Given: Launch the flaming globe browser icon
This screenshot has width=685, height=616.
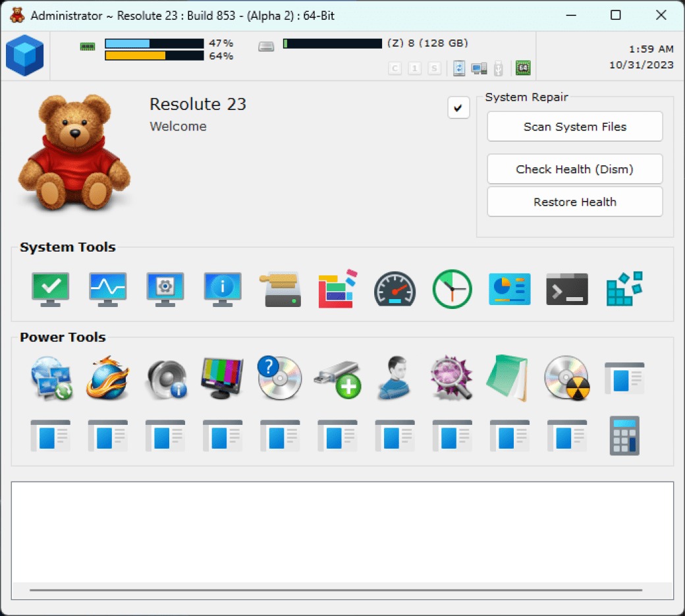Looking at the screenshot, I should pos(108,378).
